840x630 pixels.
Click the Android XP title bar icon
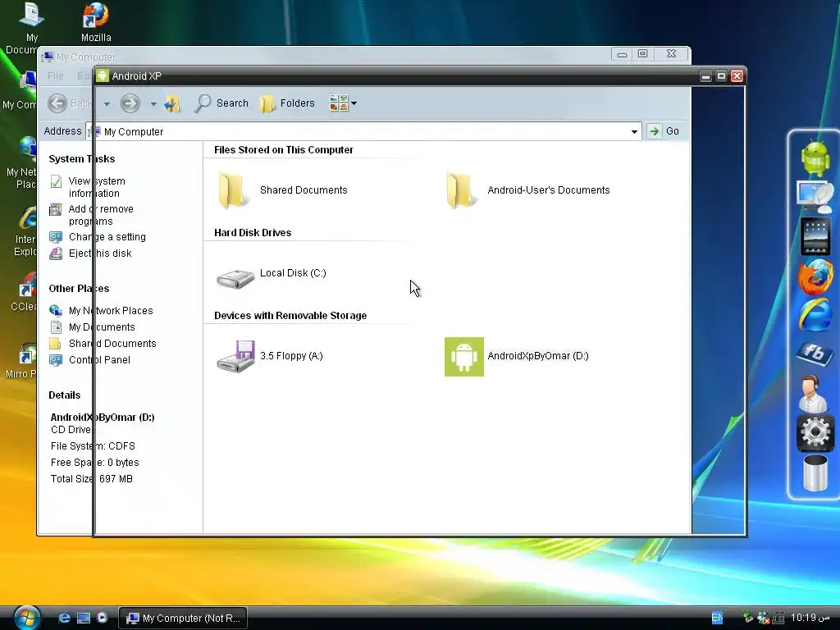(103, 76)
